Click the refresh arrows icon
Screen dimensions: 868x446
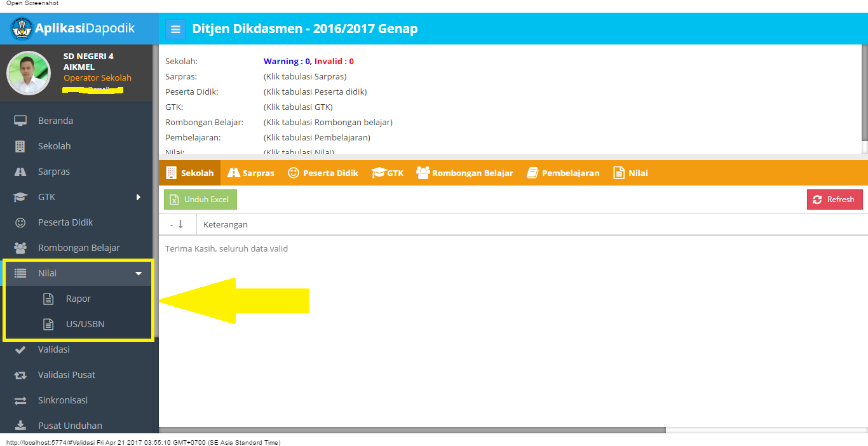pyautogui.click(x=817, y=199)
